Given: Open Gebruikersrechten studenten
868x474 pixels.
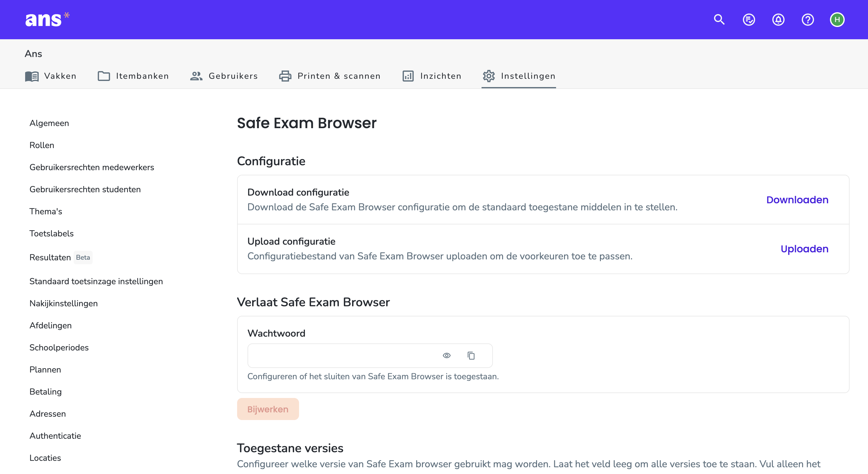Looking at the screenshot, I should 85,189.
